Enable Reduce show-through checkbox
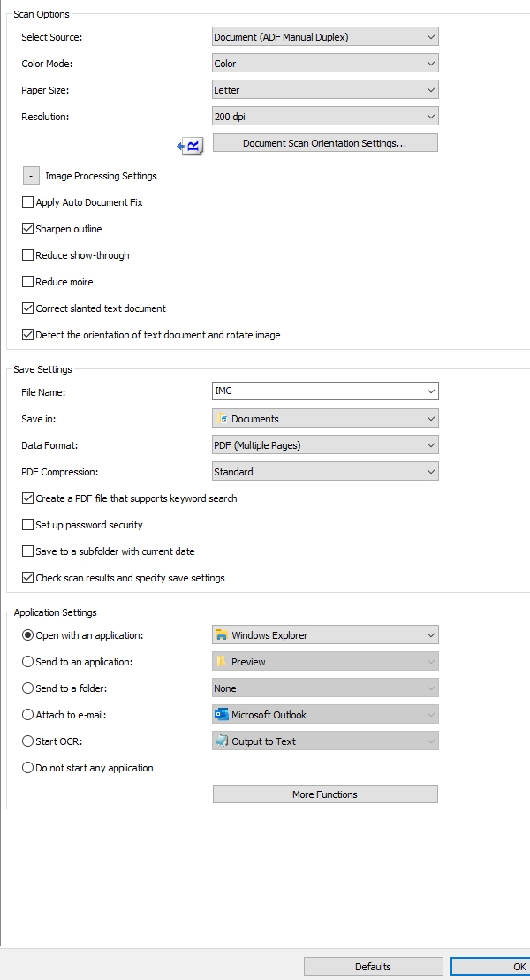 click(x=28, y=255)
